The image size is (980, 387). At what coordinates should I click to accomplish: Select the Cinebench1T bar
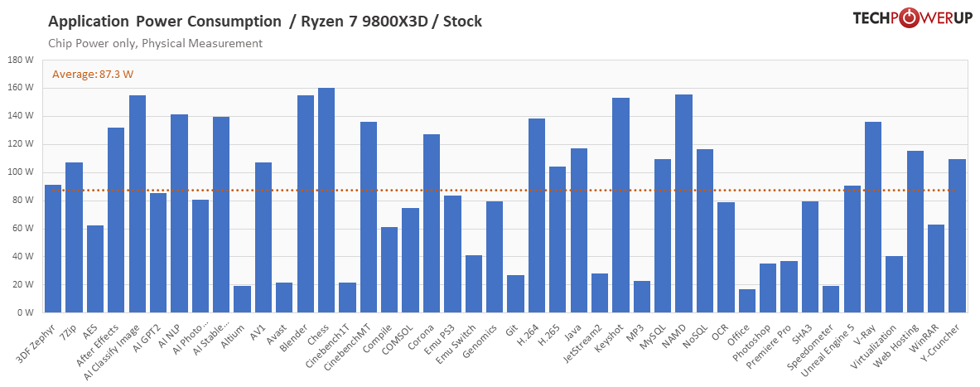click(348, 298)
